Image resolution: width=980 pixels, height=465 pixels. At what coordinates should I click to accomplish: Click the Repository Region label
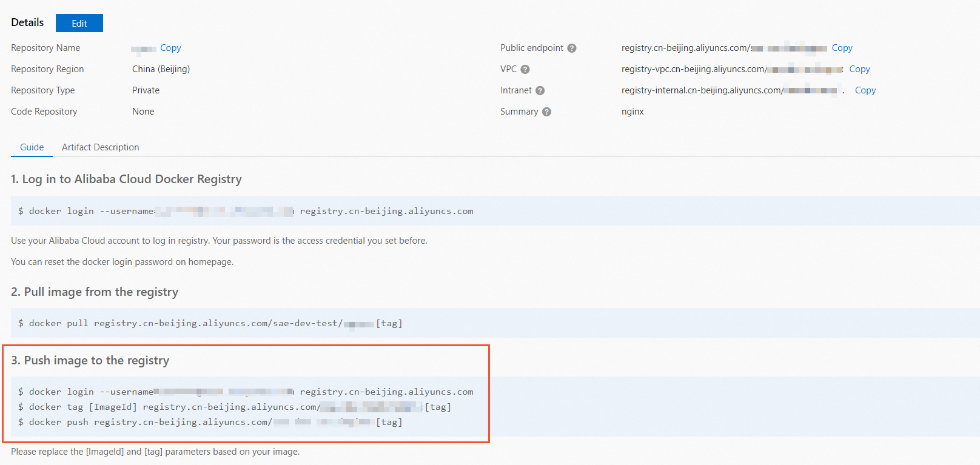coord(47,69)
